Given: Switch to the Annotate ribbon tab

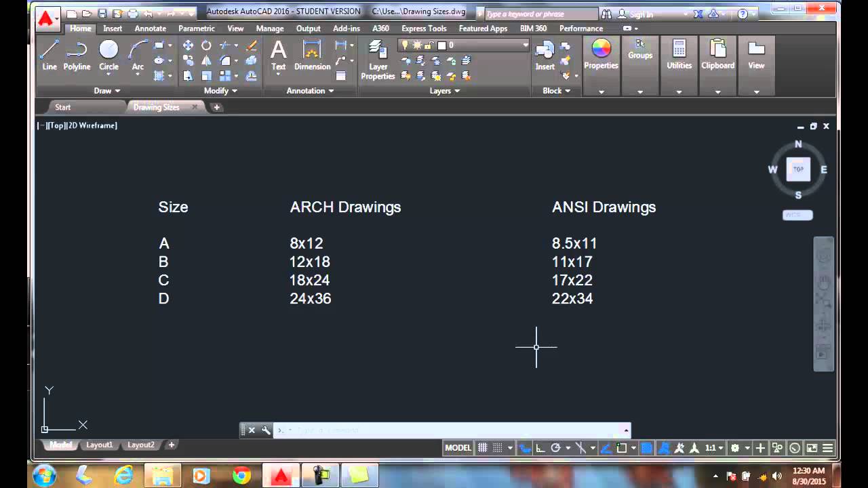Looking at the screenshot, I should (150, 28).
